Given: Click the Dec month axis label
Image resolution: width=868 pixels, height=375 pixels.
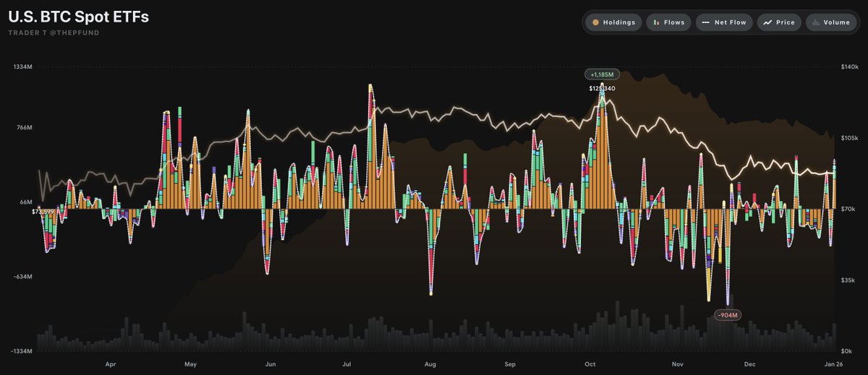Looking at the screenshot, I should click(x=749, y=365).
